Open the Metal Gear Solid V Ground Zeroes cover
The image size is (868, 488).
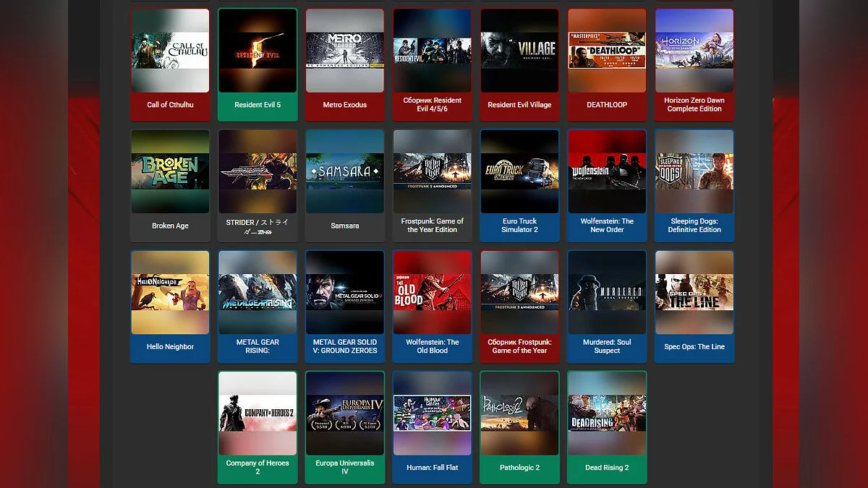click(345, 292)
